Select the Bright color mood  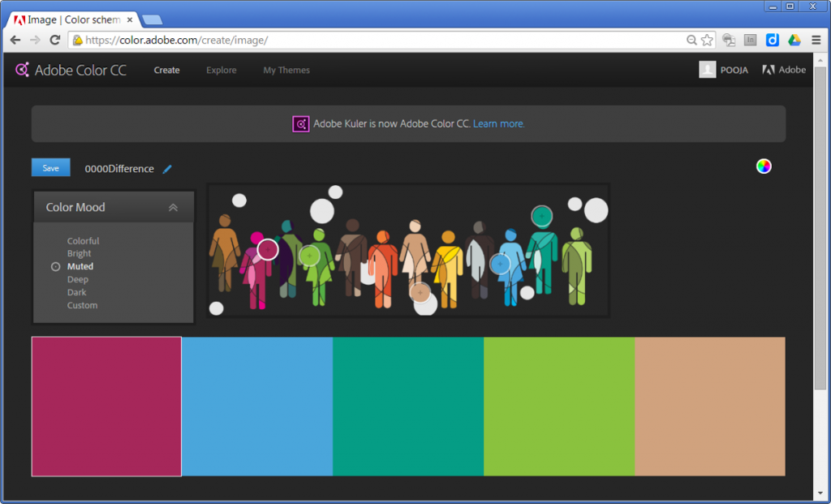coord(80,254)
